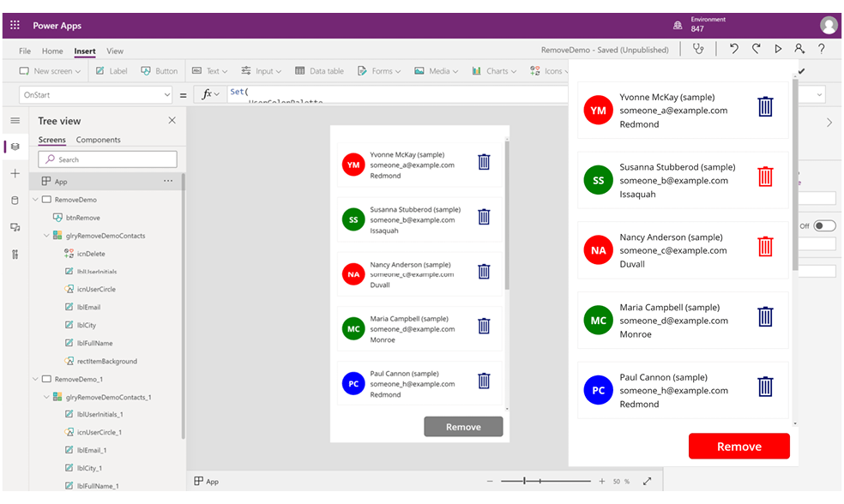Image resolution: width=844 pixels, height=504 pixels.
Task: Collapse the RemoveDemo screen node
Action: 35,200
